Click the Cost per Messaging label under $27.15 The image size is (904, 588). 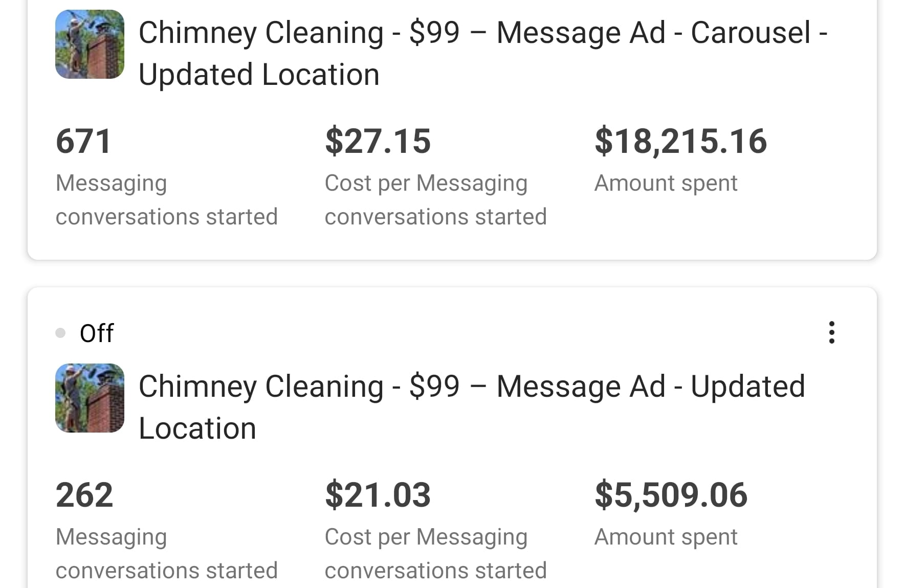[435, 200]
